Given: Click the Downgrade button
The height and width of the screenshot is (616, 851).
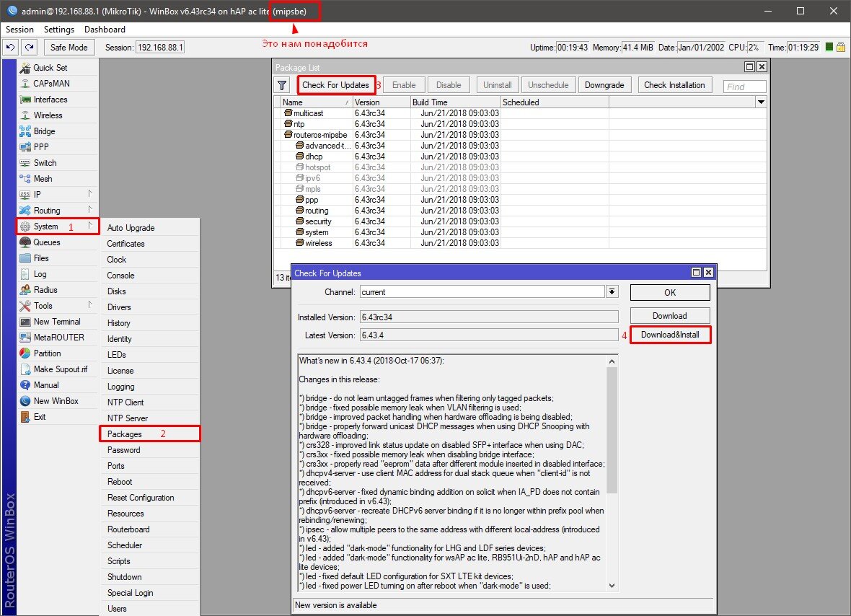Looking at the screenshot, I should click(604, 84).
